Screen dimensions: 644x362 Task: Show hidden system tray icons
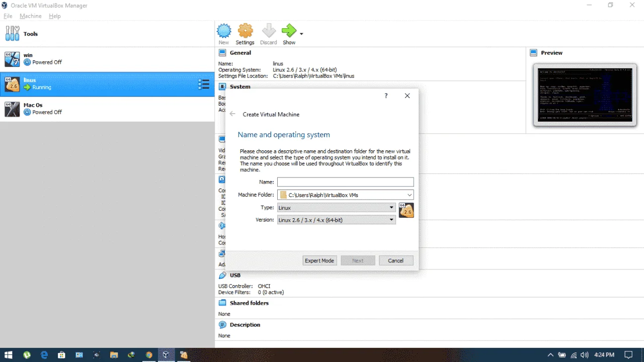tap(550, 355)
